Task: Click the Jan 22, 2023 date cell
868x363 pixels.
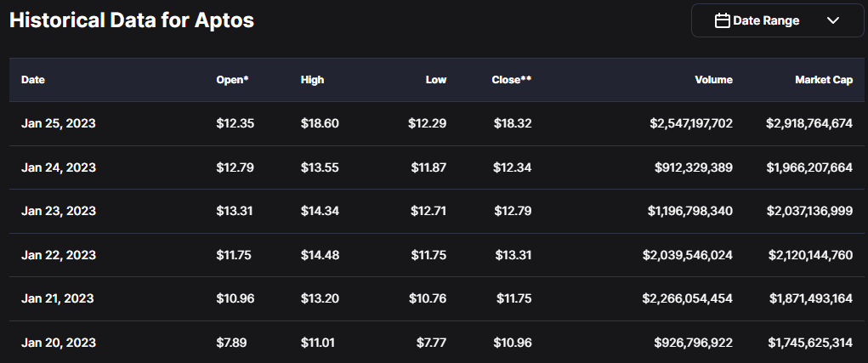Action: pos(58,255)
